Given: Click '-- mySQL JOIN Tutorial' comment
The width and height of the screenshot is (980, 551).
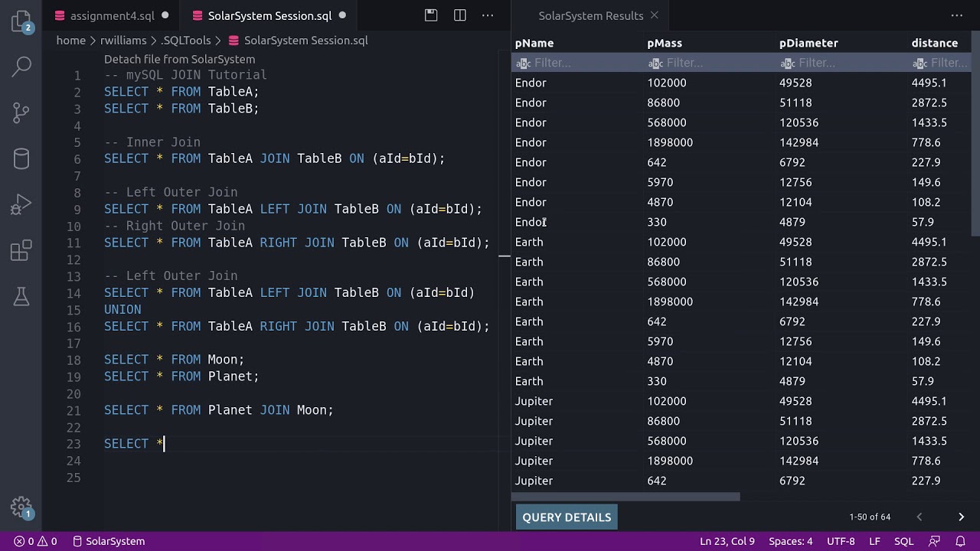Looking at the screenshot, I should click(185, 75).
